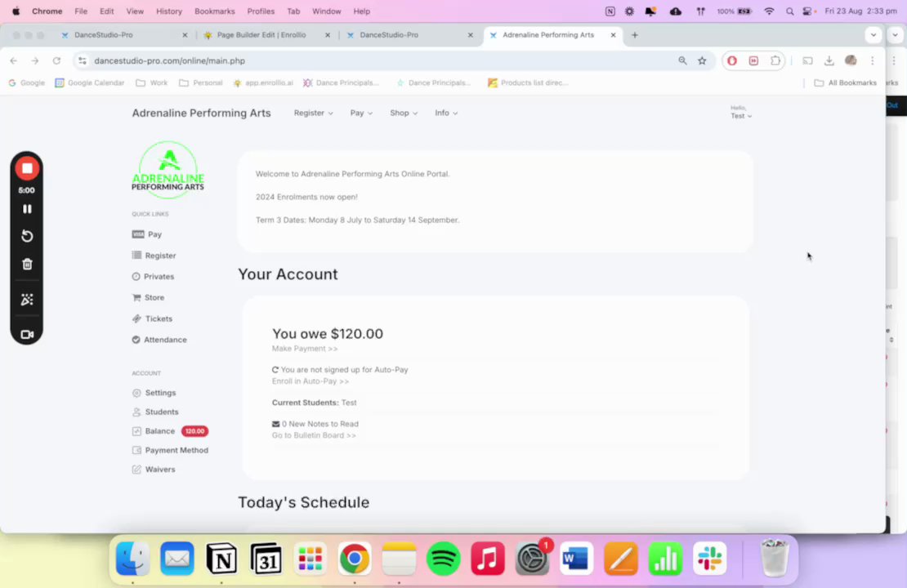Open Mail from the dock
Image resolution: width=907 pixels, height=588 pixels.
pyautogui.click(x=177, y=559)
